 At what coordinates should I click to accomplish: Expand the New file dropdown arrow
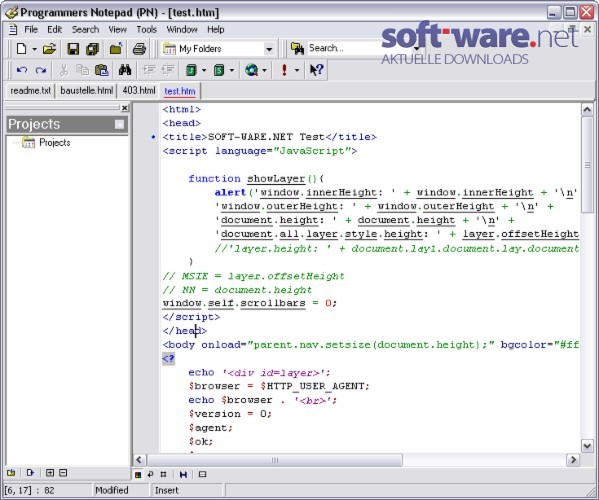click(34, 49)
